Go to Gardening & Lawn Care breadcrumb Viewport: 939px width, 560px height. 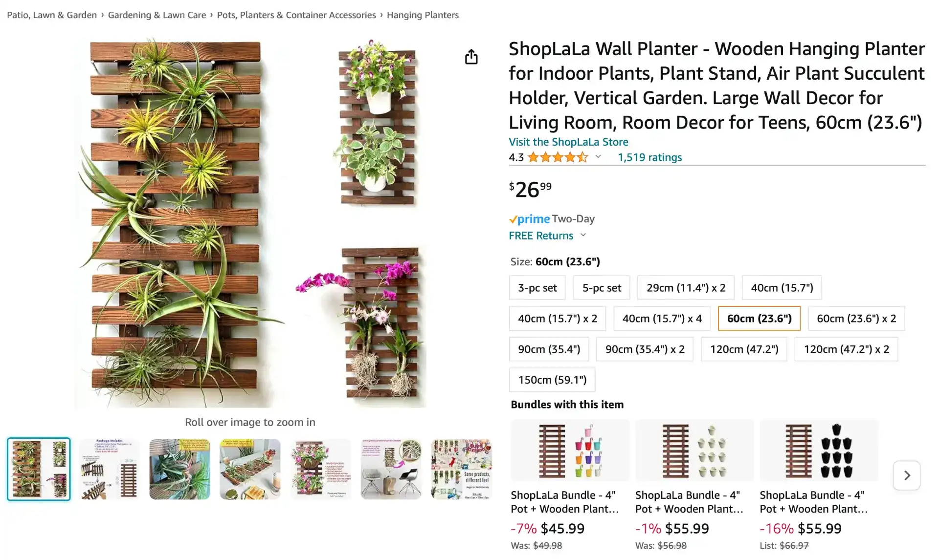(x=156, y=15)
